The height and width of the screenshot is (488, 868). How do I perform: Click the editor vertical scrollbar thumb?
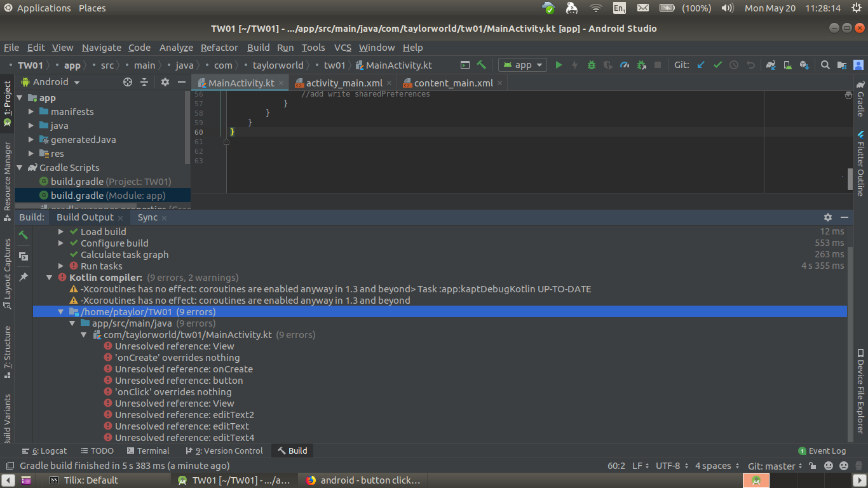pos(850,179)
